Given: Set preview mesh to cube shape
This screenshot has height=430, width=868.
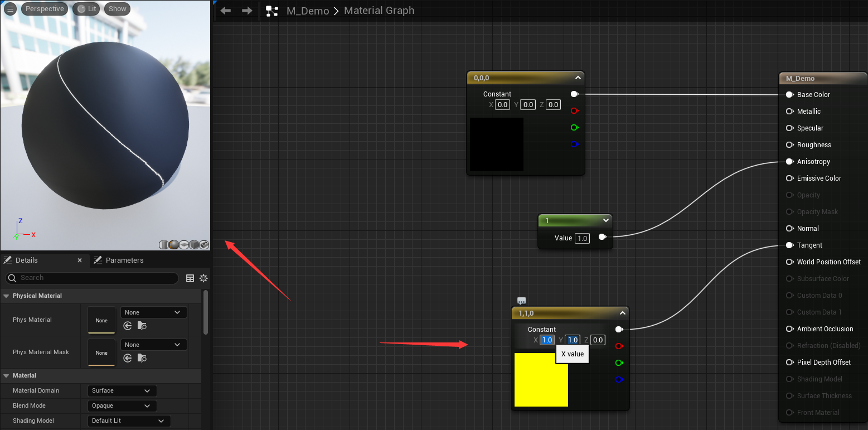Looking at the screenshot, I should (x=194, y=245).
